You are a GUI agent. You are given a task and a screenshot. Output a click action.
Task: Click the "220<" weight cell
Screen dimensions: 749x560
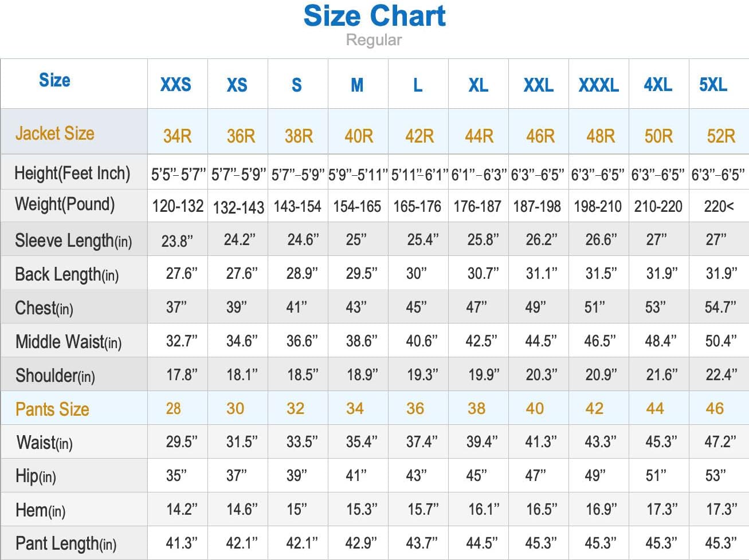(719, 206)
